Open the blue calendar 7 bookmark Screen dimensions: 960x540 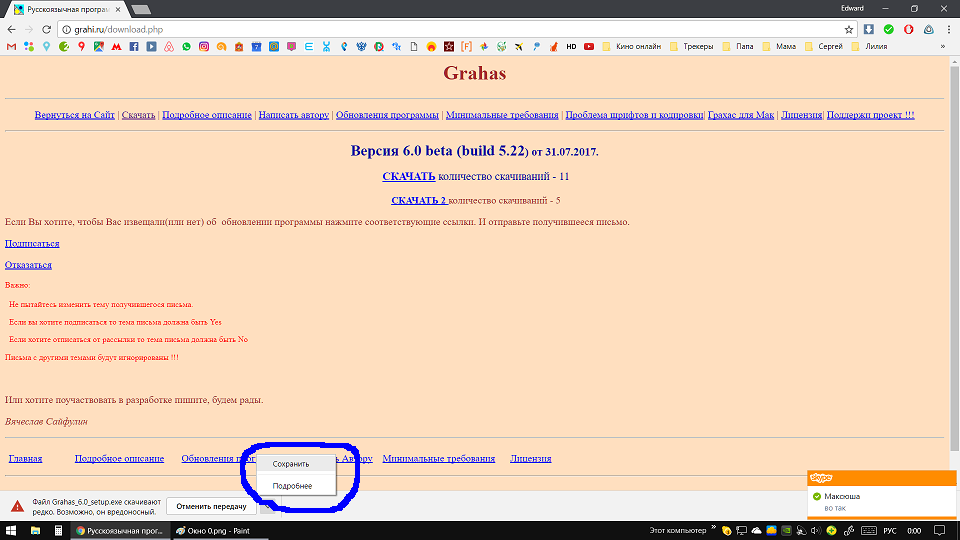point(257,47)
